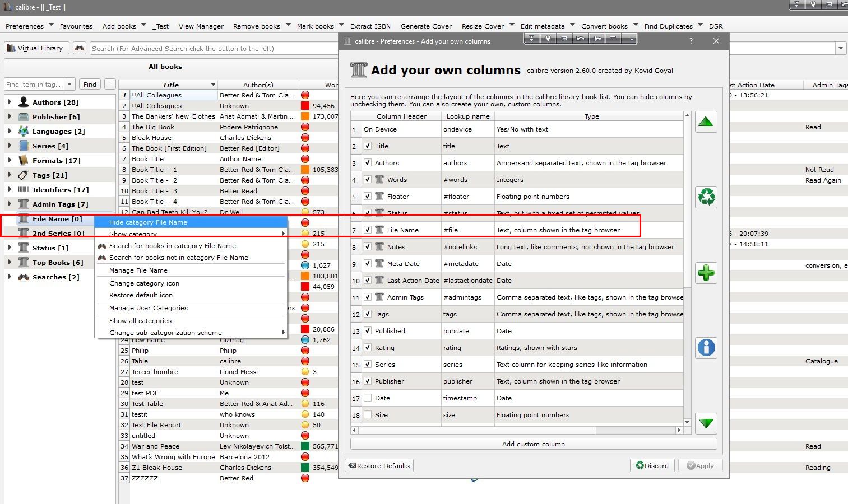
Task: Click the Admin Tags column icon
Action: (24, 204)
